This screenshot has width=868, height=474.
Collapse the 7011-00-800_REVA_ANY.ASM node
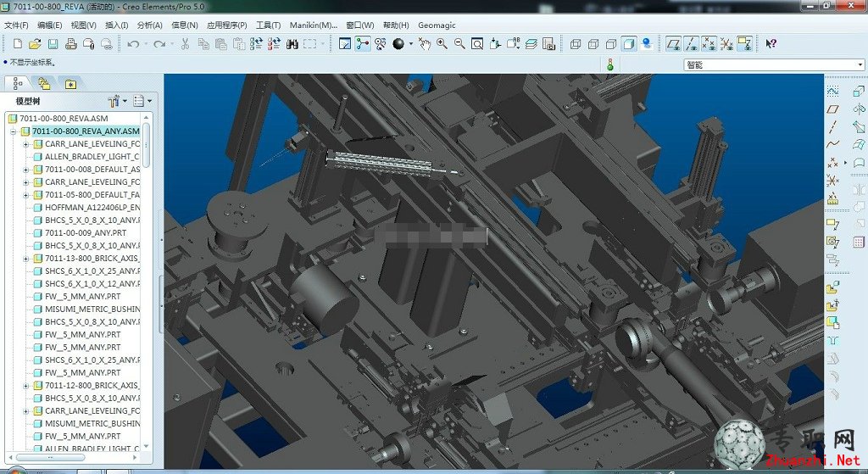pyautogui.click(x=14, y=131)
